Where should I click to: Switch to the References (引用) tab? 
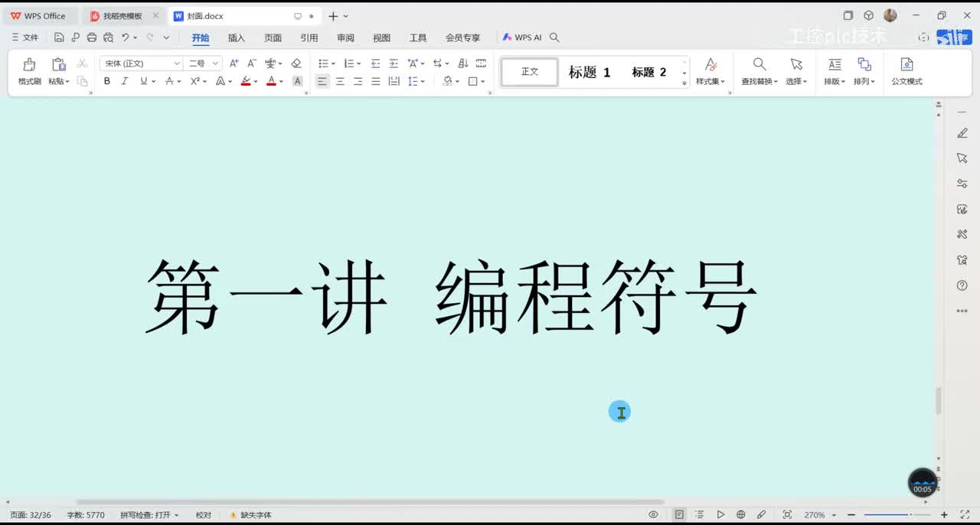click(x=309, y=37)
